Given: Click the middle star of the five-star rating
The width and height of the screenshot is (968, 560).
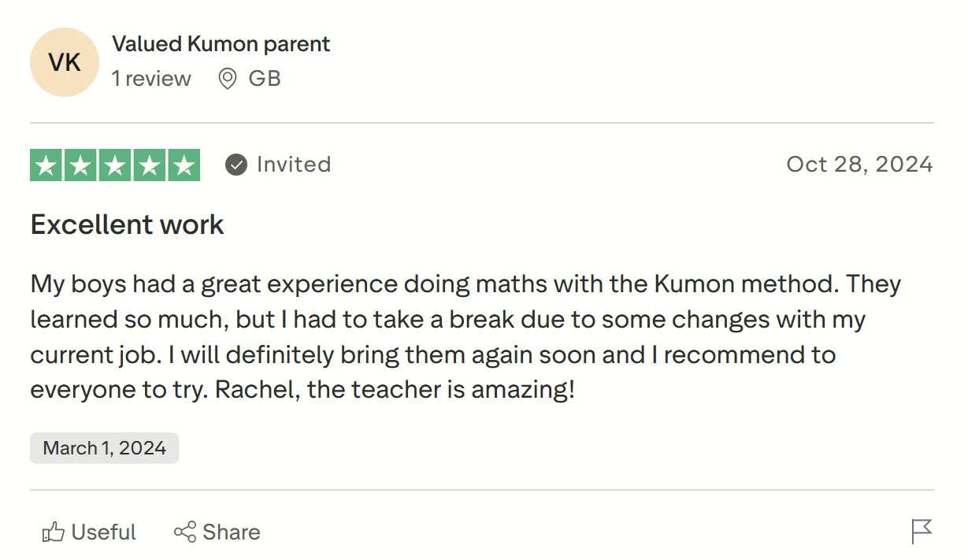Looking at the screenshot, I should [114, 165].
